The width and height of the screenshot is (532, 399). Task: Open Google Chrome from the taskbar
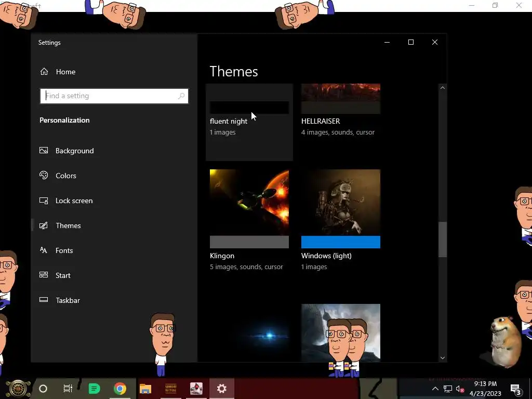(x=120, y=389)
